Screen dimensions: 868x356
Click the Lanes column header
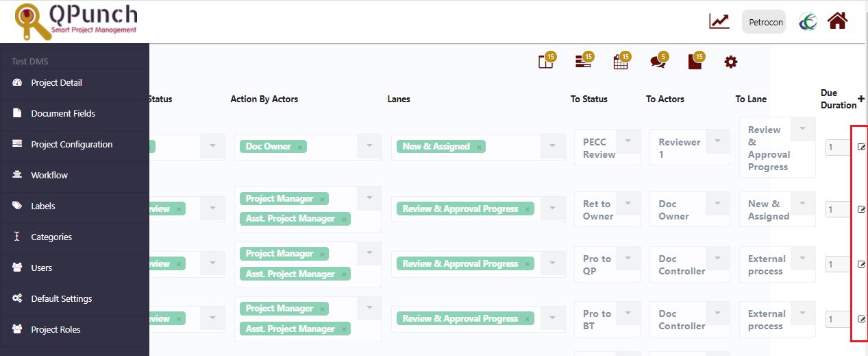point(399,99)
